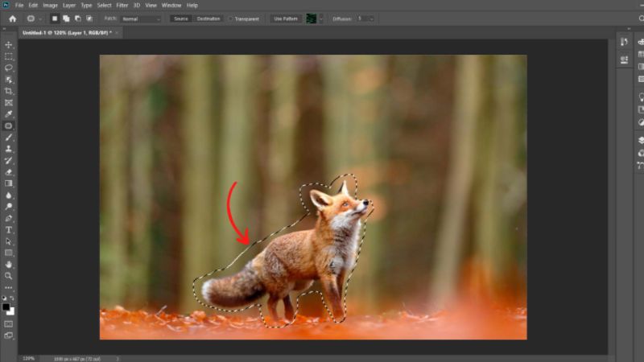The width and height of the screenshot is (644, 362).
Task: Set selection mode to Subtract from selection
Action: click(77, 19)
